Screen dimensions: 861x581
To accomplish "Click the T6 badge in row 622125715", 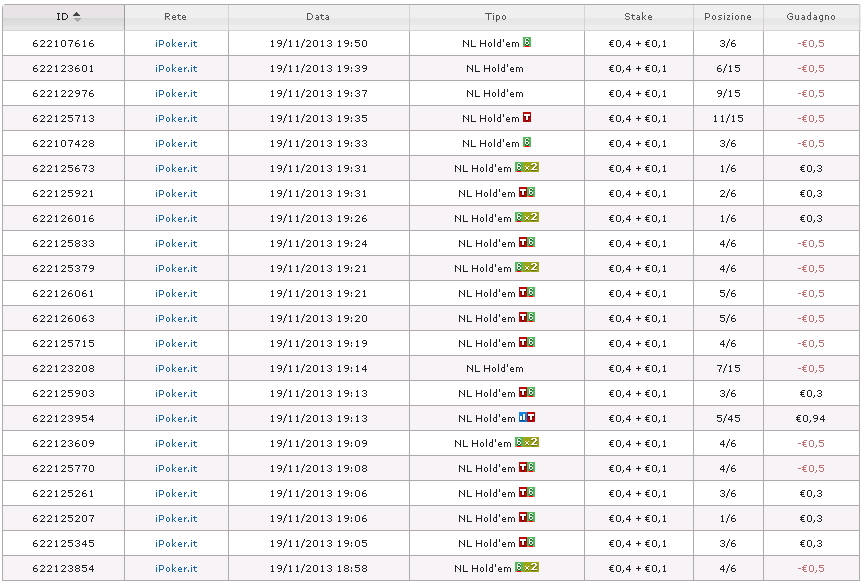I will [527, 342].
